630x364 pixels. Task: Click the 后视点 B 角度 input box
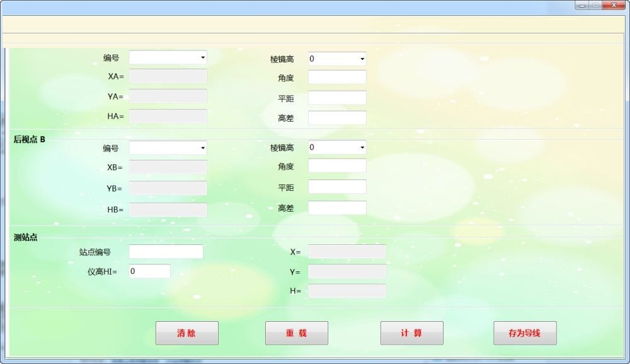[337, 166]
